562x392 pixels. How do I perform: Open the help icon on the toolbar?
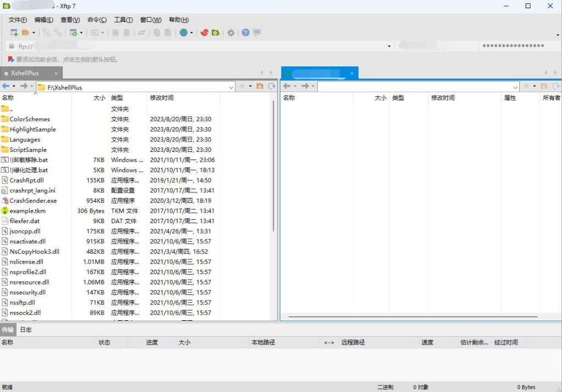point(245,32)
